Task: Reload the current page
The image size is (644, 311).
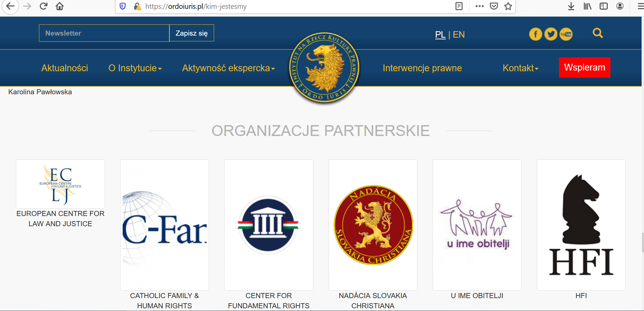Action: point(43,6)
